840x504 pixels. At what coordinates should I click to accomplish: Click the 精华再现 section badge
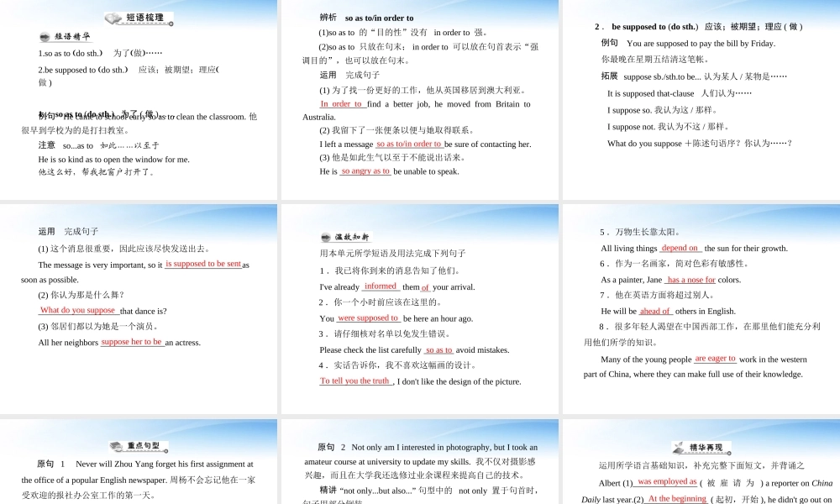click(x=701, y=448)
